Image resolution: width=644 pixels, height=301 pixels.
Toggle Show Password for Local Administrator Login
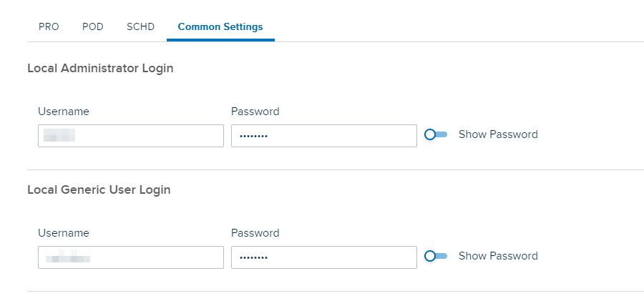click(x=436, y=134)
